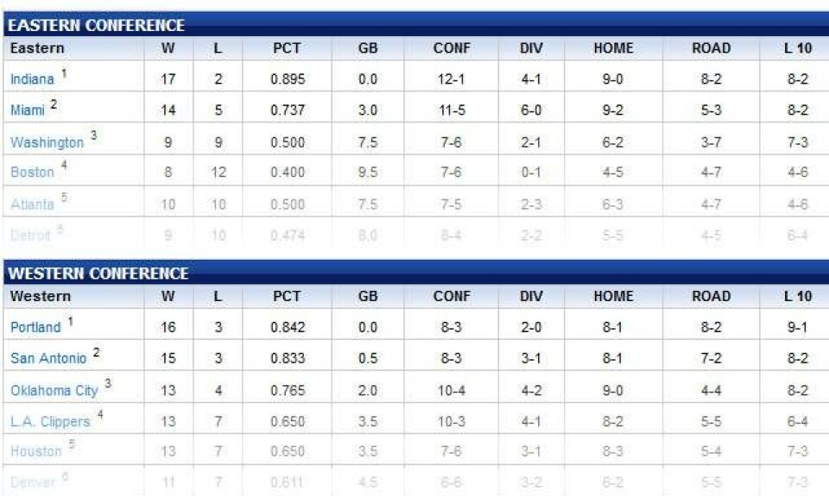Screen dimensions: 829x504
Task: Click the Eastern L 10 column header
Action: click(x=798, y=48)
